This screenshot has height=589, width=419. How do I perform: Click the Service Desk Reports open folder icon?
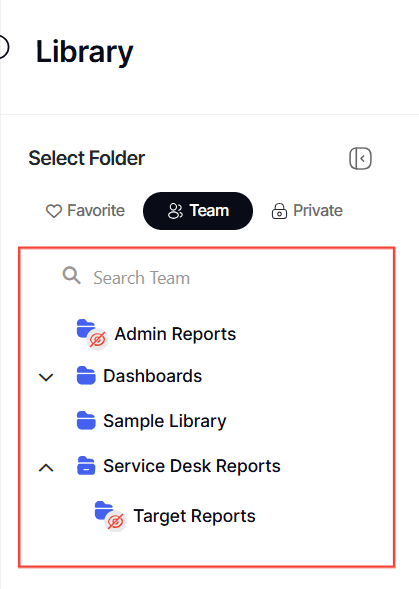point(86,466)
